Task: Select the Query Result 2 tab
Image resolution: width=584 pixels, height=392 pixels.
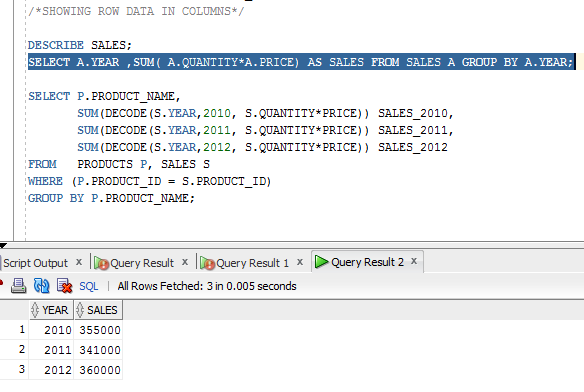Action: 367,262
